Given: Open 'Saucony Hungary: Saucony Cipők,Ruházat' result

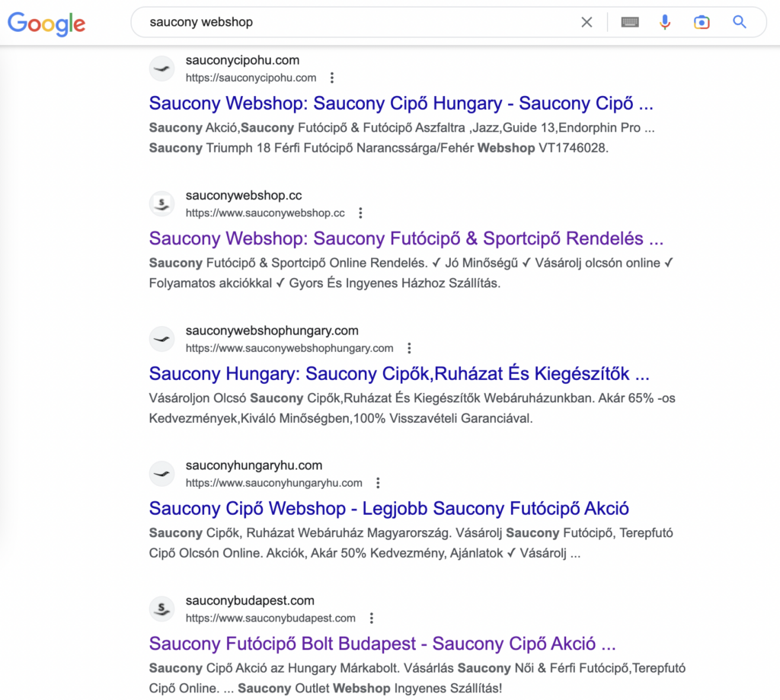Looking at the screenshot, I should pyautogui.click(x=399, y=374).
